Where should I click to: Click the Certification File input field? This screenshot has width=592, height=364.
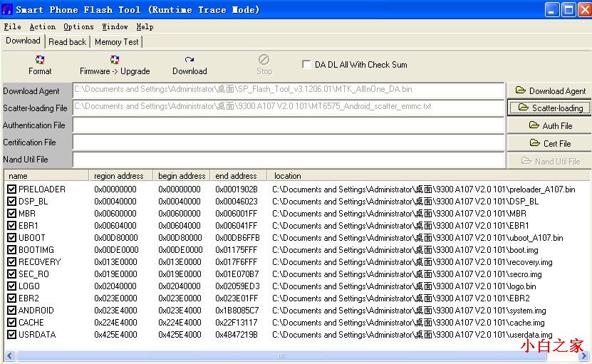(x=289, y=142)
